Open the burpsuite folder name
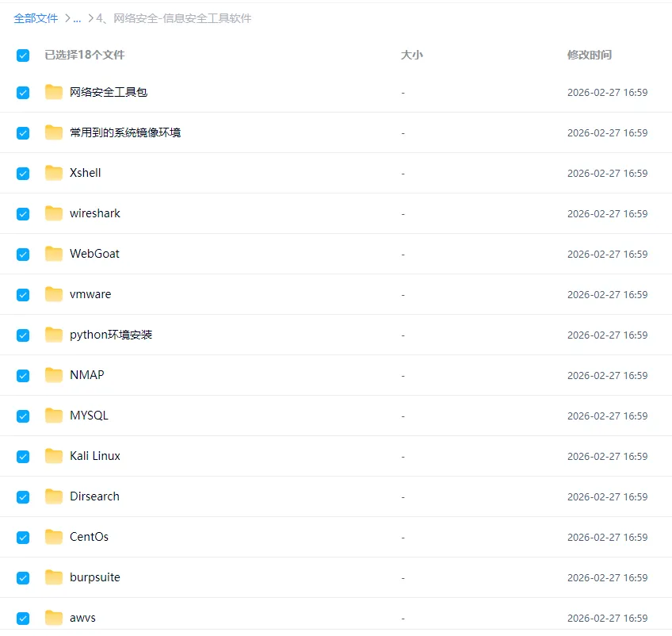The image size is (672, 636). 95,577
